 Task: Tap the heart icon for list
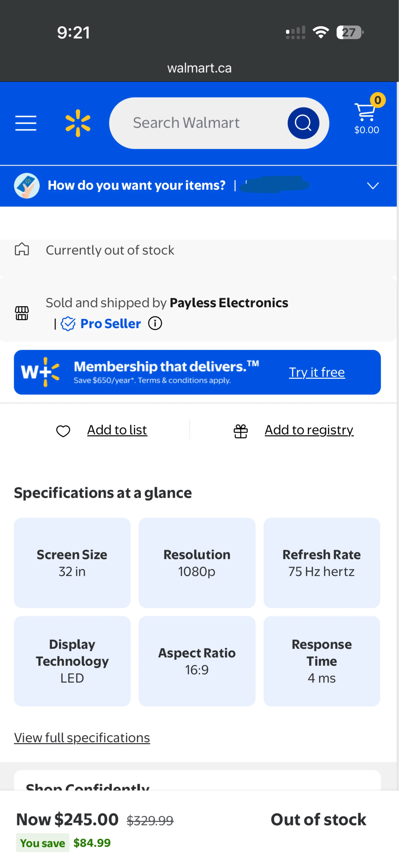pyautogui.click(x=63, y=431)
